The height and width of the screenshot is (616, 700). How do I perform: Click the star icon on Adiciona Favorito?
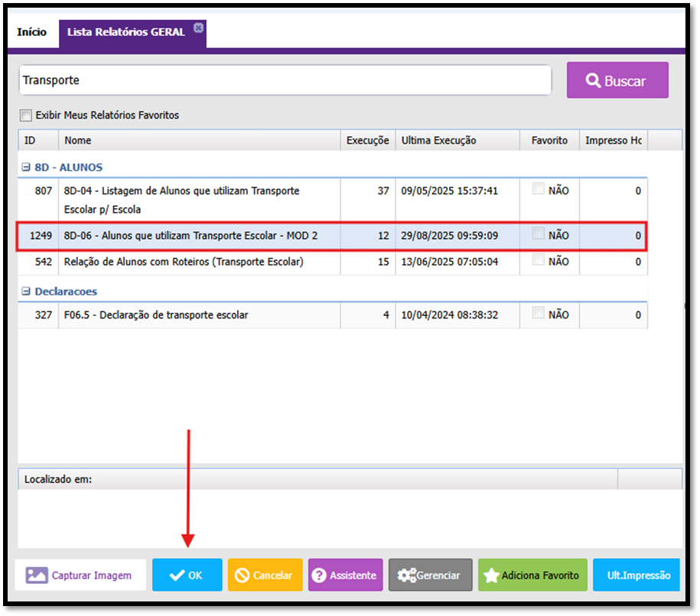(x=491, y=575)
